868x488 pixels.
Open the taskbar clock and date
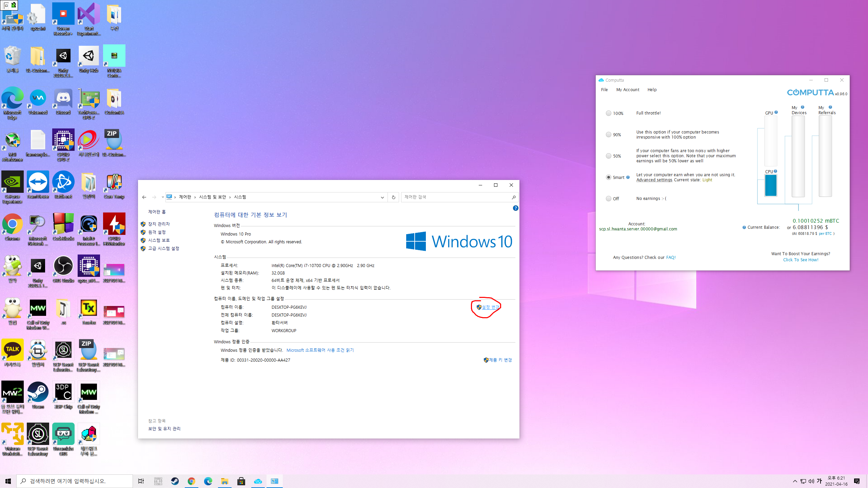coord(836,481)
